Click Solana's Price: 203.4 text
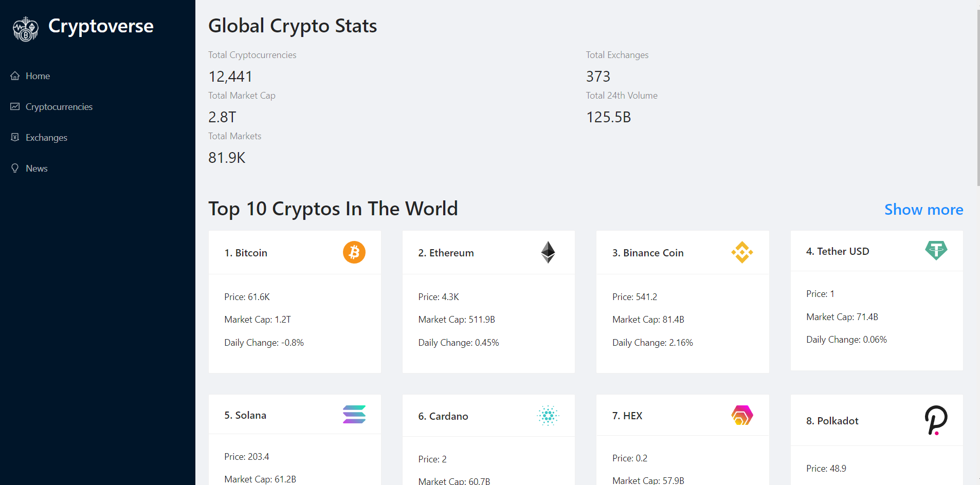 pos(247,457)
